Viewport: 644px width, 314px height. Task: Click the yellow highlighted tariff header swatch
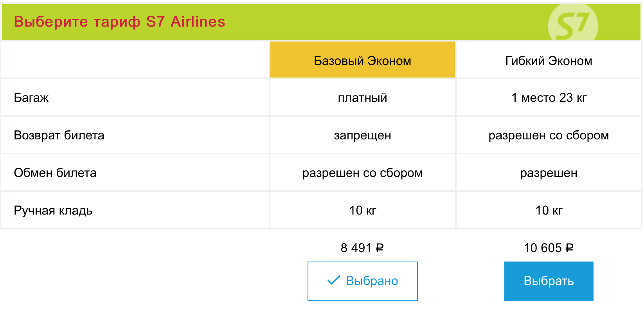point(363,60)
